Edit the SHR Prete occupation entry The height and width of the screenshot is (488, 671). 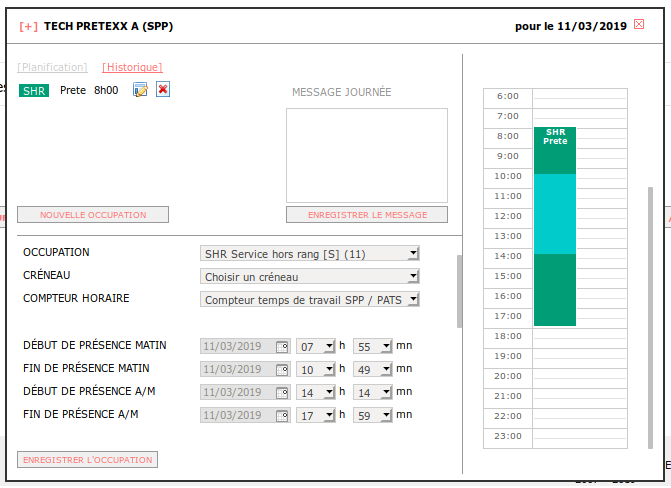140,90
